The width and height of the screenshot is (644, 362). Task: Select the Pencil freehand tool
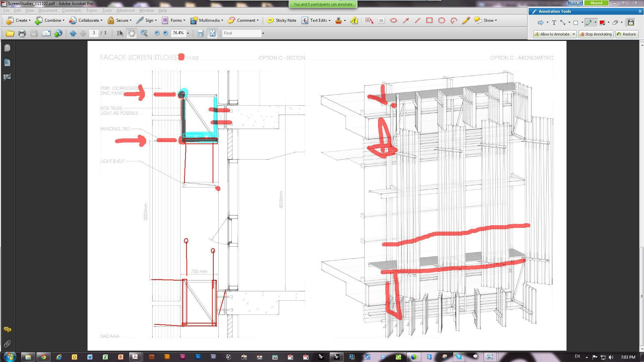(x=466, y=20)
